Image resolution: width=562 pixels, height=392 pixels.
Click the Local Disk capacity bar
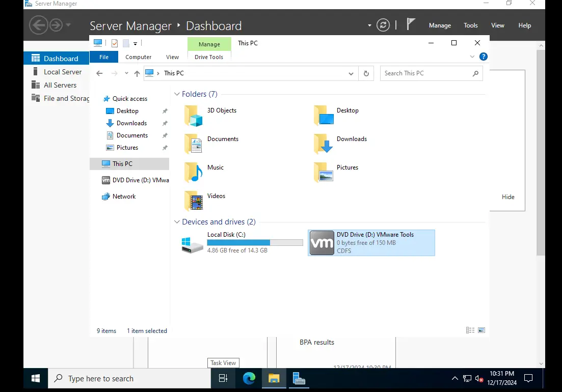[x=255, y=243]
